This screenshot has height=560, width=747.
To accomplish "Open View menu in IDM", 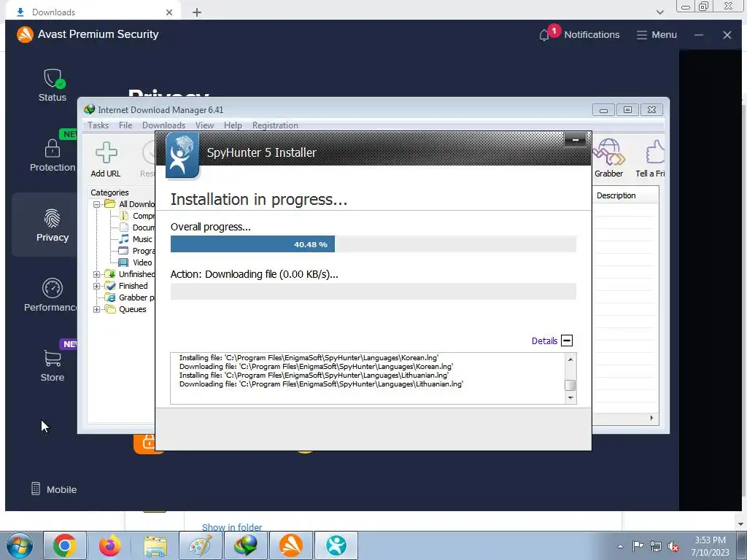I will (x=204, y=125).
